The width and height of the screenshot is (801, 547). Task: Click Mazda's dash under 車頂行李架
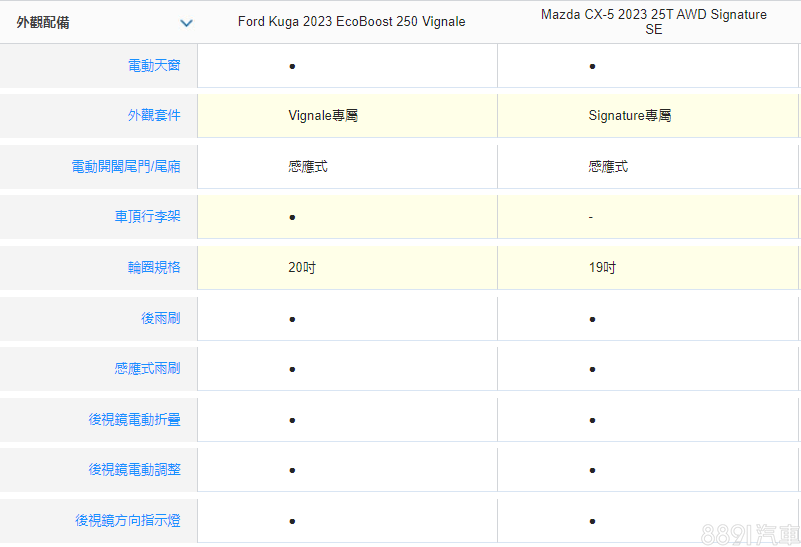[591, 217]
